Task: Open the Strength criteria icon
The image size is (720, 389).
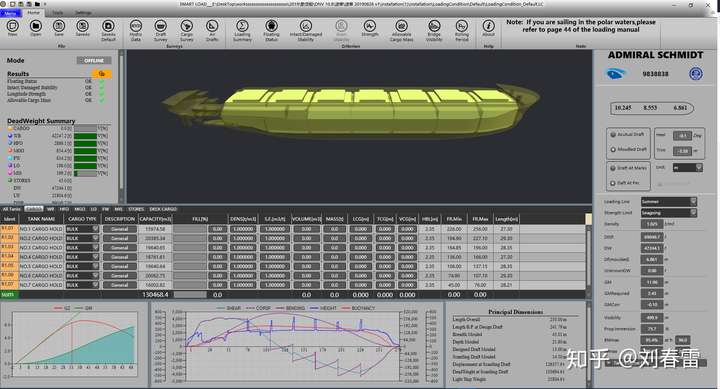Action: [370, 28]
